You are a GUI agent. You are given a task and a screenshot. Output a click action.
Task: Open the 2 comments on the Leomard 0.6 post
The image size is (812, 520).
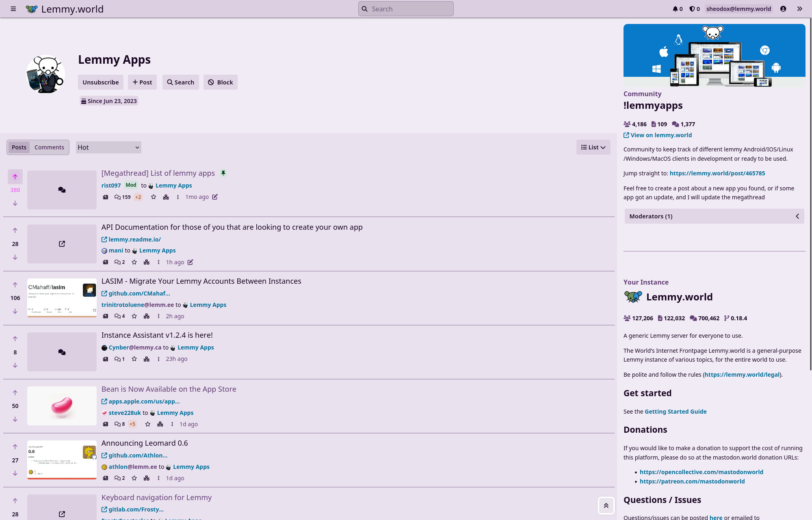[x=120, y=478]
